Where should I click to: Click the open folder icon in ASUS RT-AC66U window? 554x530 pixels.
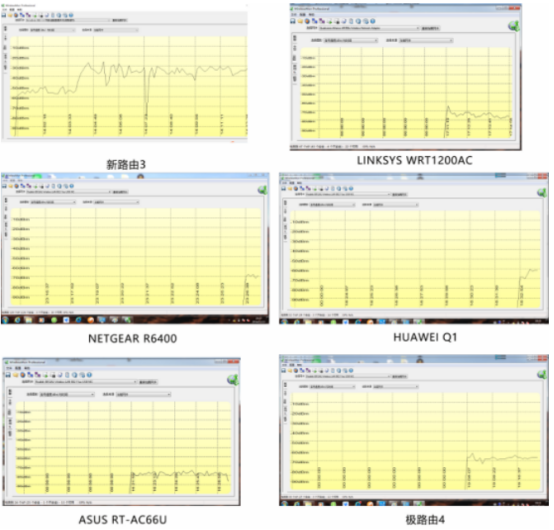click(16, 375)
